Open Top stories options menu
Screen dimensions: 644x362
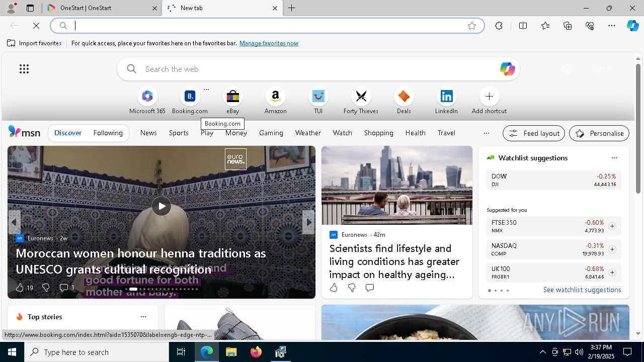[x=143, y=317]
